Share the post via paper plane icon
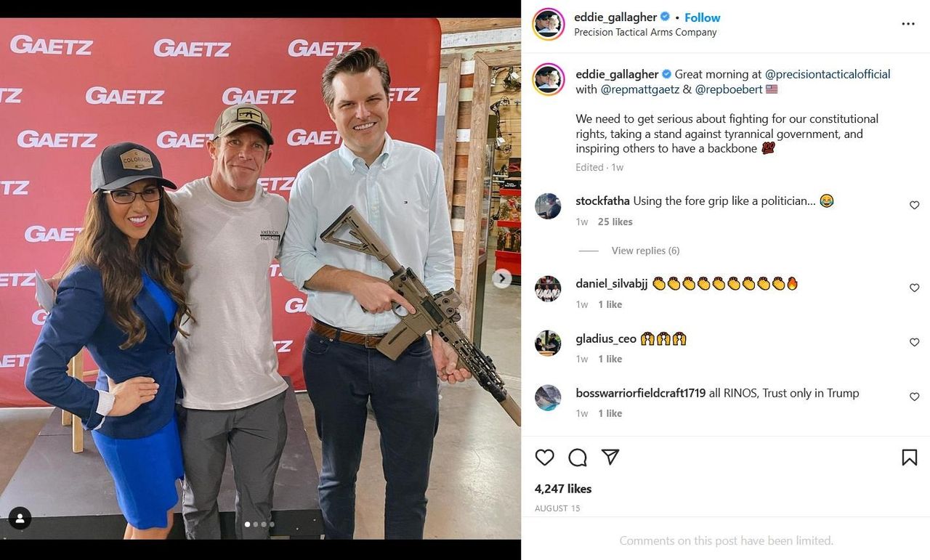This screenshot has width=930, height=560. (x=610, y=457)
